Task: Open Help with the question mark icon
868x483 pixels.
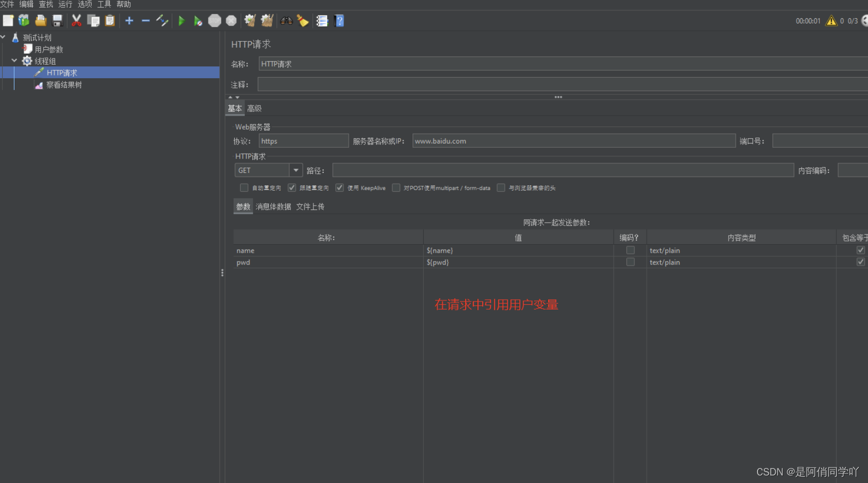Action: click(x=339, y=21)
